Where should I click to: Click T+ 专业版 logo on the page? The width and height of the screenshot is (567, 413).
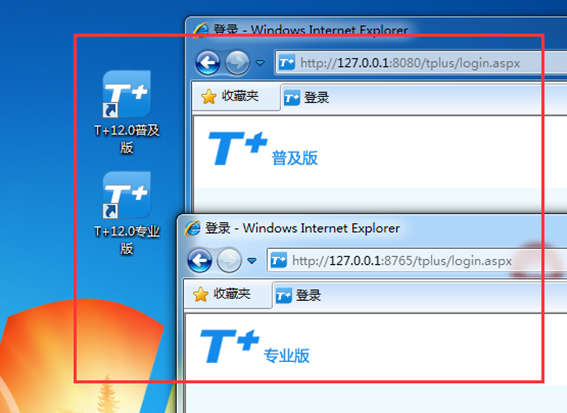255,346
